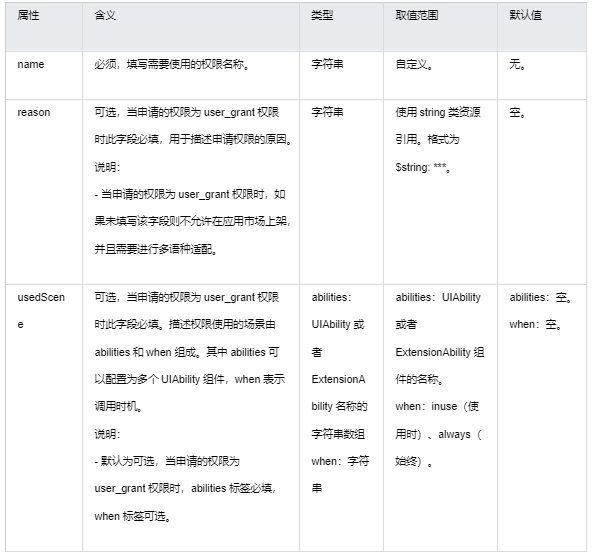Click when: 空。 default value
This screenshot has width=594, height=555.
click(535, 325)
